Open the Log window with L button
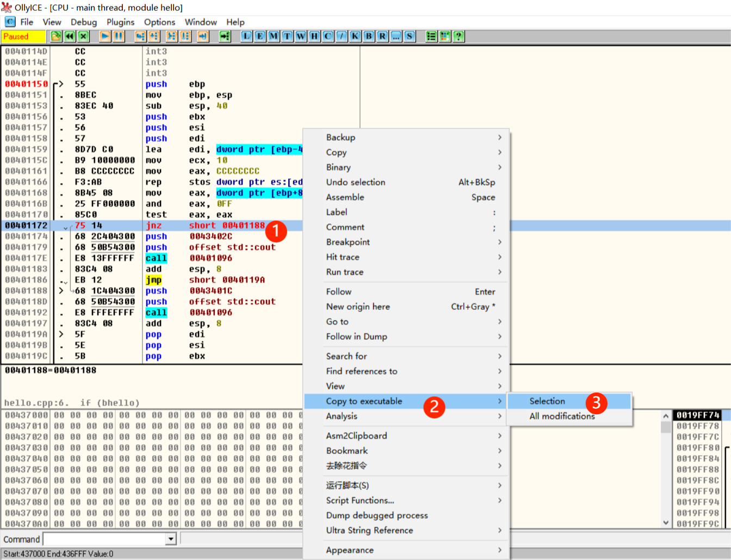Screen dimensions: 731x560 (246, 36)
